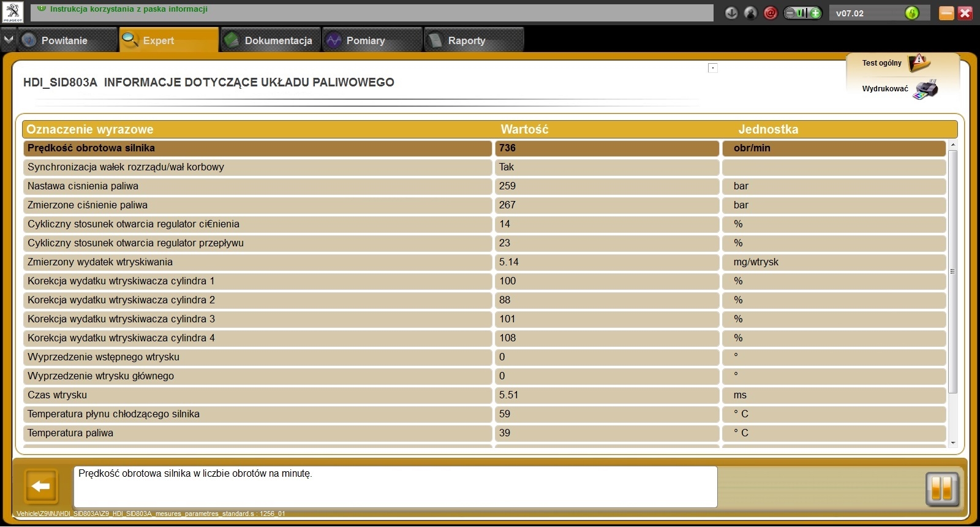The height and width of the screenshot is (527, 980).
Task: Click the parameter description text box
Action: pyautogui.click(x=395, y=487)
